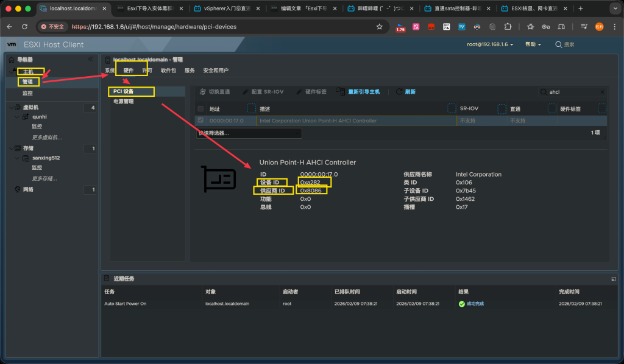The height and width of the screenshot is (364, 624).
Task: Click the toggle passthrough (切换直通) icon
Action: 203,91
